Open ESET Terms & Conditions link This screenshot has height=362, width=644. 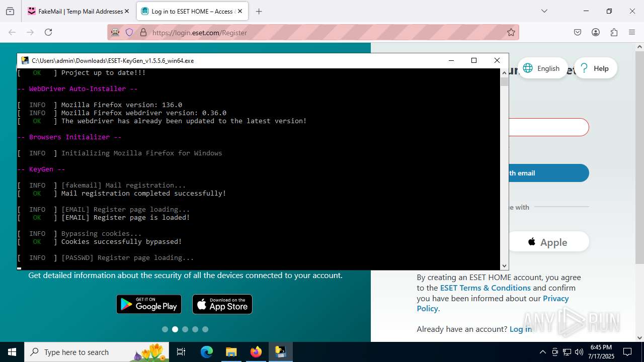(x=485, y=288)
